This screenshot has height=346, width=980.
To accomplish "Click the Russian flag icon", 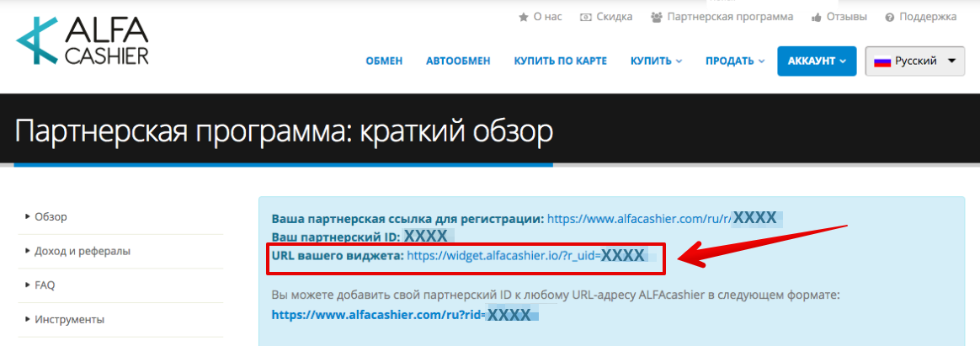I will click(881, 61).
